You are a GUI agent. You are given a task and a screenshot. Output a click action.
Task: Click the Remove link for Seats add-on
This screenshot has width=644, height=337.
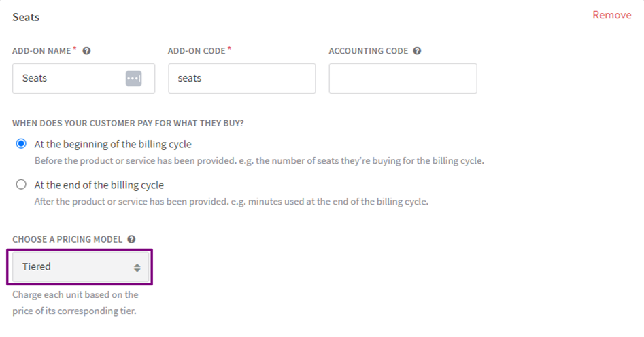611,15
